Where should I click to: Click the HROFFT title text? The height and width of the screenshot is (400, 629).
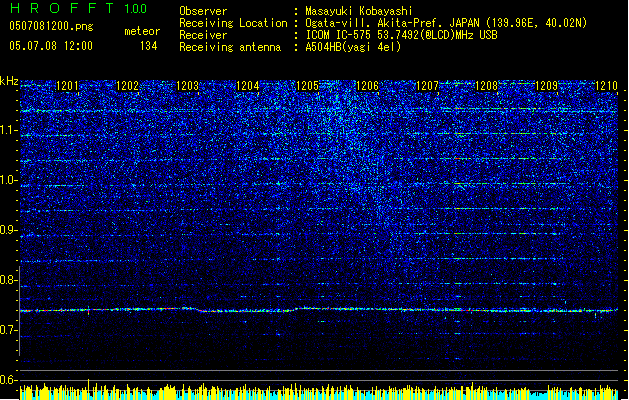62,8
